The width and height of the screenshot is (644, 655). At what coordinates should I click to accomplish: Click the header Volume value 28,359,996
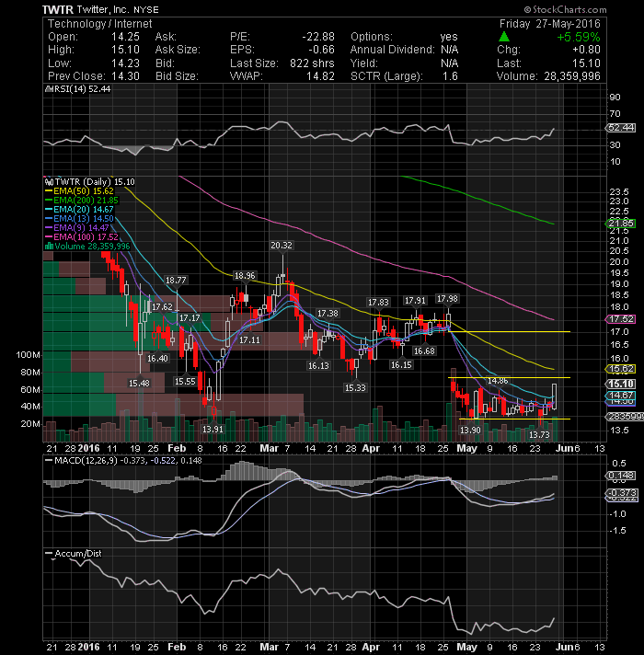point(572,76)
